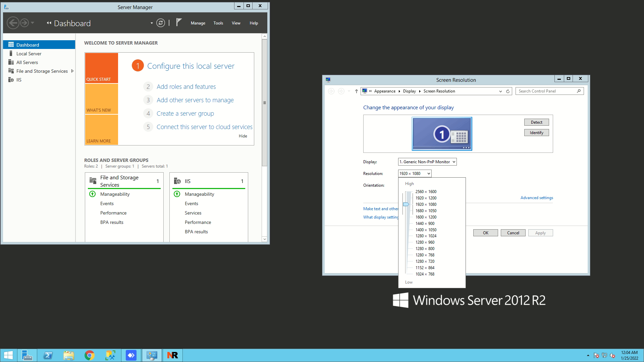This screenshot has width=644, height=362.
Task: Select the WHAT'S NEW tile
Action: pos(101,99)
